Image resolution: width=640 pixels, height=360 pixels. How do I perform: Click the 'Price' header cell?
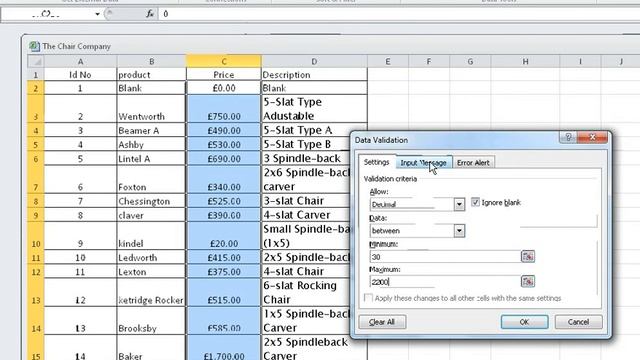point(224,75)
